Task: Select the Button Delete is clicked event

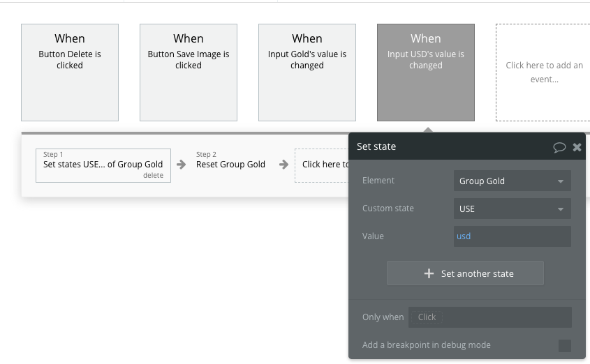Action: coord(70,73)
